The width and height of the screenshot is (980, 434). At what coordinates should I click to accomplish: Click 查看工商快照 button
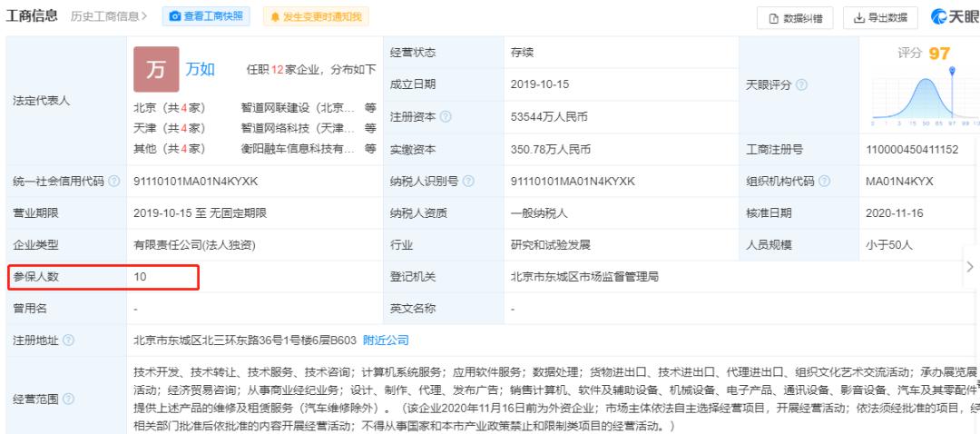point(206,17)
